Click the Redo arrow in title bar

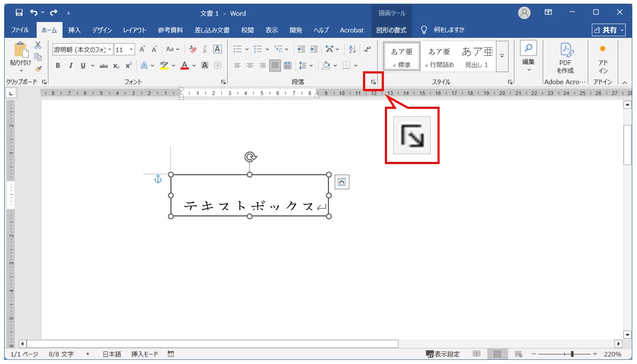click(54, 12)
